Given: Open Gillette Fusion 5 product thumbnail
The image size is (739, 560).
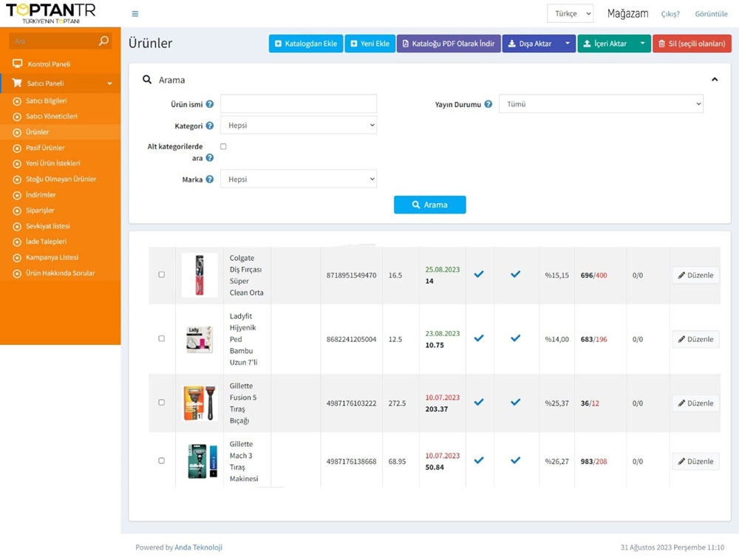Looking at the screenshot, I should pyautogui.click(x=200, y=403).
